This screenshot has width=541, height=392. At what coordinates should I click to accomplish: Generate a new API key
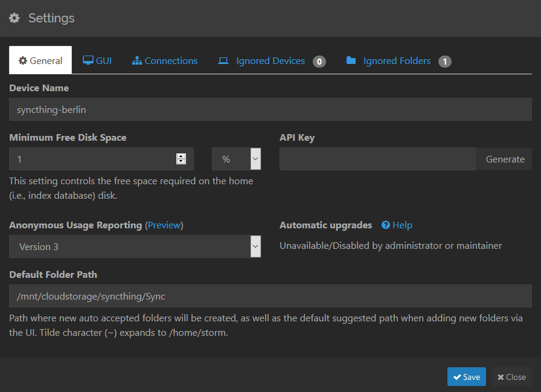click(505, 159)
